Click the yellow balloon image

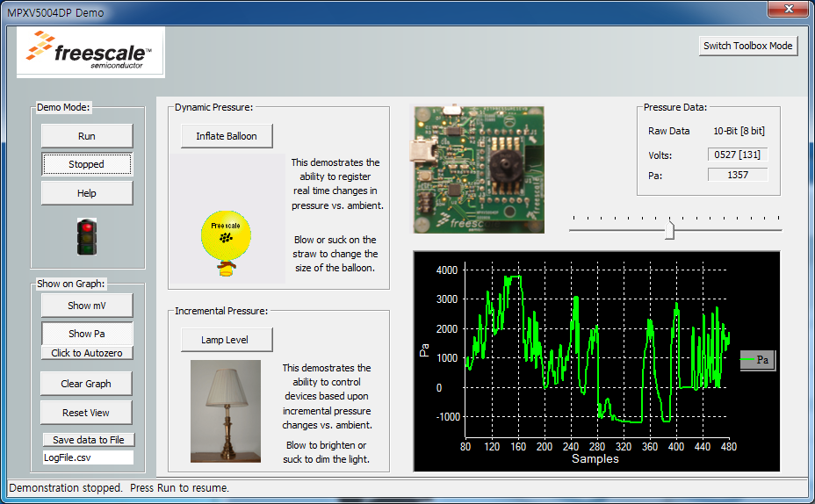[227, 237]
